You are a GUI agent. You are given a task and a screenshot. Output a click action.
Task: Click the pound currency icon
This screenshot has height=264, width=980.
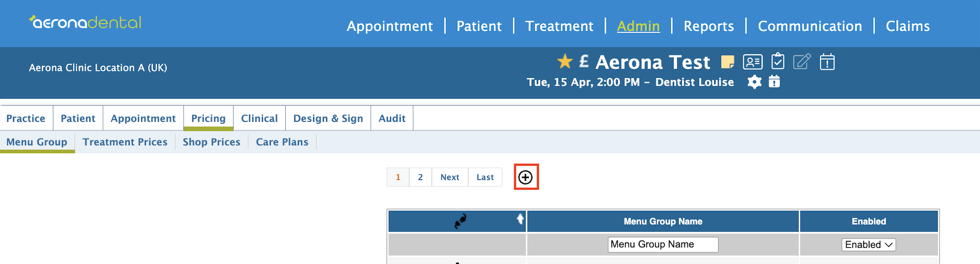(x=584, y=61)
